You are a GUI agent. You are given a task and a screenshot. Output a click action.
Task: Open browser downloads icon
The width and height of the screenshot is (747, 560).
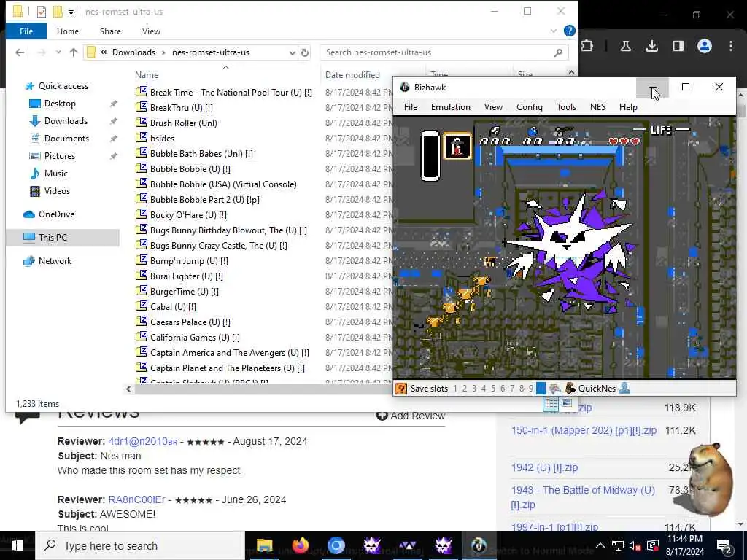[x=651, y=46]
